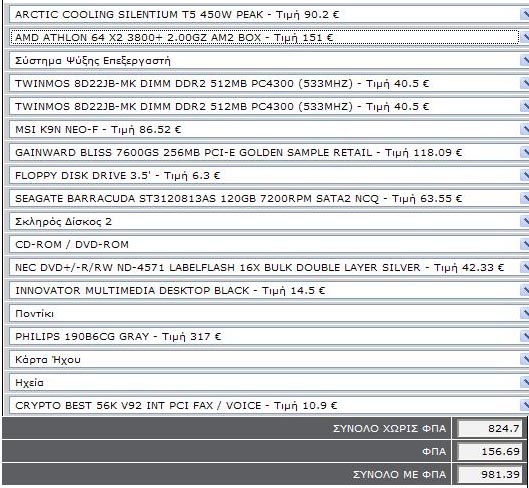The height and width of the screenshot is (488, 529).
Task: Open the CD-ROM / DVD-ROM dropdown
Action: coord(269,244)
